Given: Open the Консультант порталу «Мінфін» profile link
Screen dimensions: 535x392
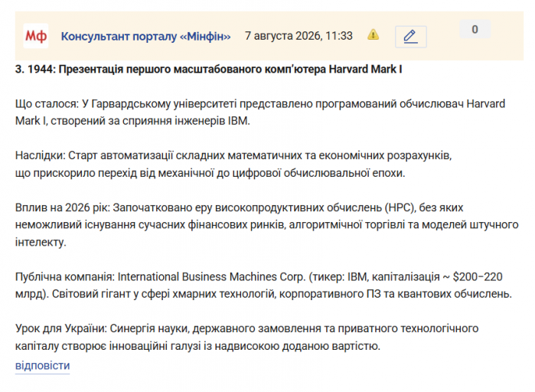Looking at the screenshot, I should [145, 36].
